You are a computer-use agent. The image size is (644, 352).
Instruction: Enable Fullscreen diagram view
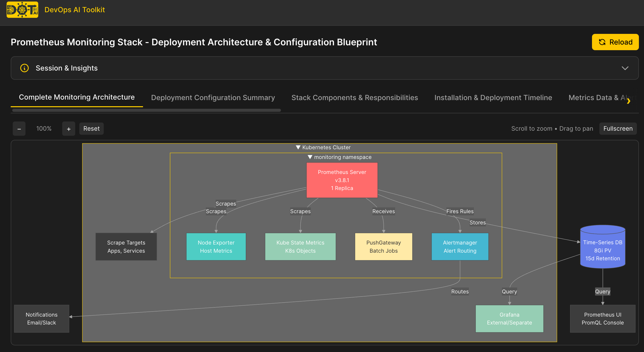tap(618, 129)
